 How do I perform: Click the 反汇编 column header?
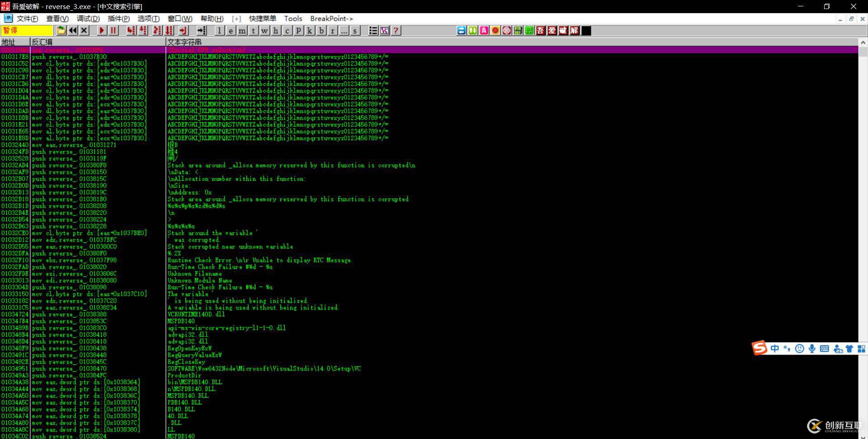pos(98,42)
